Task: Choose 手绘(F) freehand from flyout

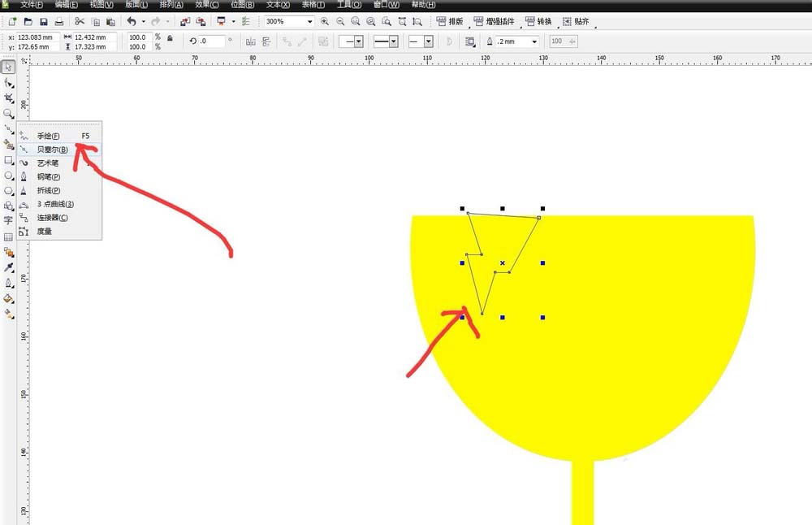Action: [x=59, y=136]
